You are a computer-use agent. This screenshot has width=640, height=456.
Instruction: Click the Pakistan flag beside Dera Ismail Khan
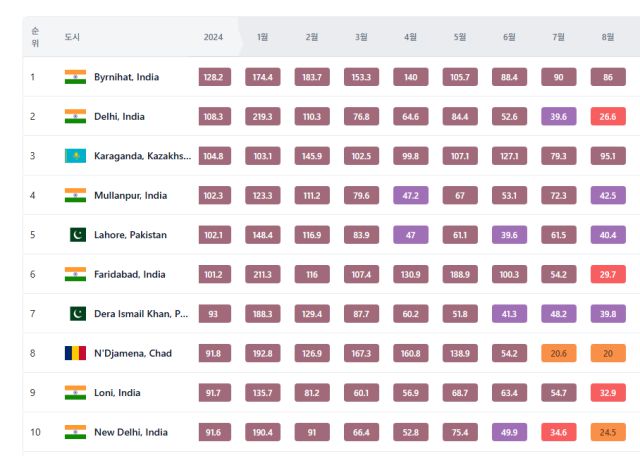click(x=77, y=314)
